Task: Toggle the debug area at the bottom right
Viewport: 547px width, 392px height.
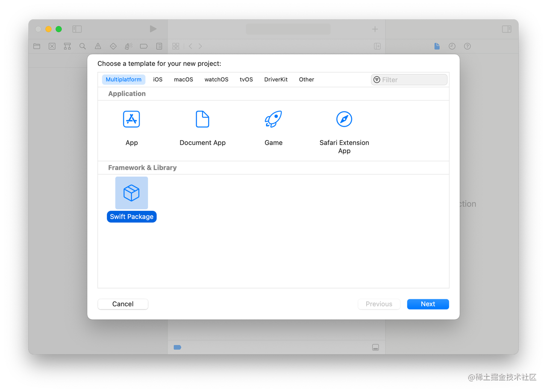Action: pyautogui.click(x=375, y=347)
